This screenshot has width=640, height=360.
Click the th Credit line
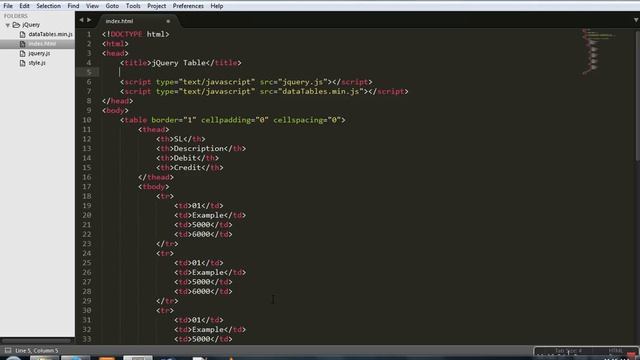point(190,168)
